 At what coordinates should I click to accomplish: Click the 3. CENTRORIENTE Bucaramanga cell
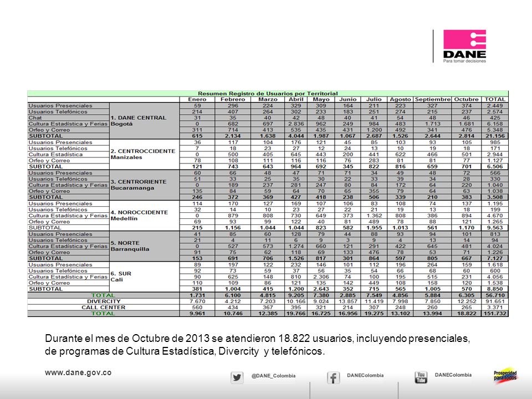(x=144, y=185)
